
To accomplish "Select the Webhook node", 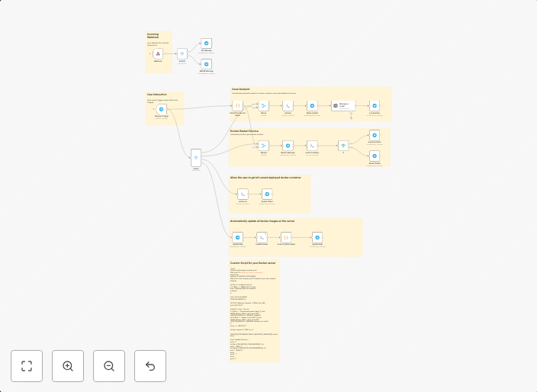I will point(158,53).
